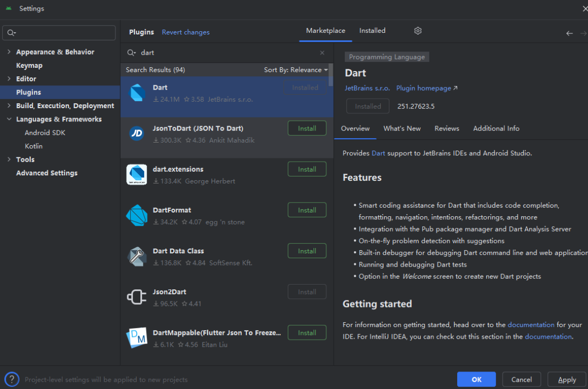Expand the Editor settings section
This screenshot has width=588, height=389.
pos(9,79)
